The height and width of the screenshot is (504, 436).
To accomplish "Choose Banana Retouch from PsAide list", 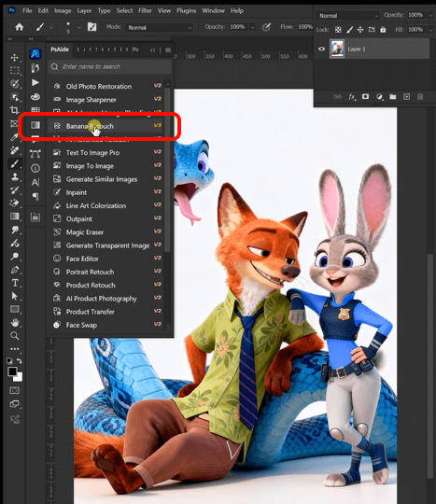I will point(106,126).
